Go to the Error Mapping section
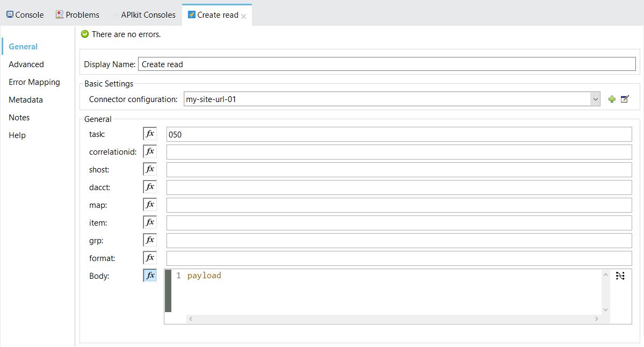The image size is (644, 347). (34, 82)
